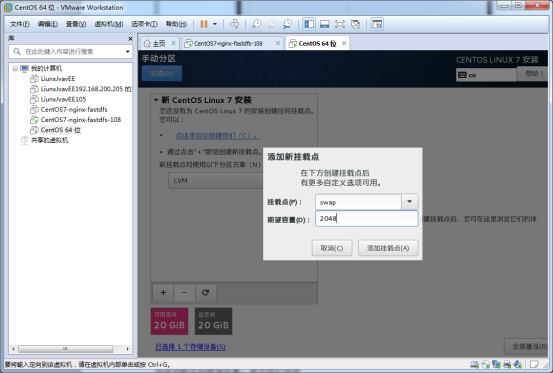Revert to the previous snapshot icon

[x=272, y=24]
